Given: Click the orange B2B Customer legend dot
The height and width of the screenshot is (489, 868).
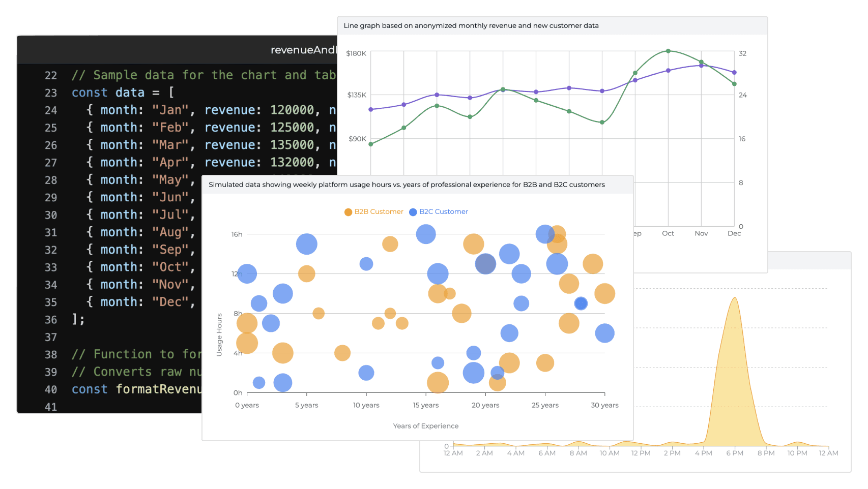Looking at the screenshot, I should (348, 212).
